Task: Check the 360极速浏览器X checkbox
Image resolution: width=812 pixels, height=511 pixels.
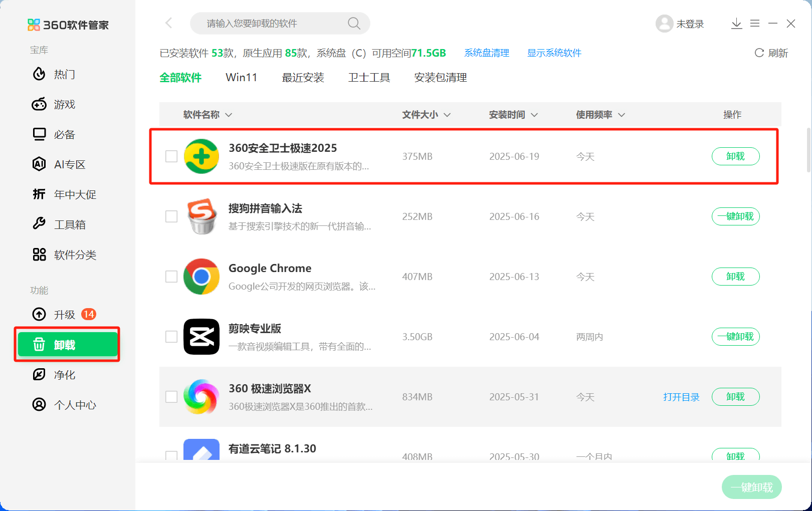Action: click(x=171, y=397)
